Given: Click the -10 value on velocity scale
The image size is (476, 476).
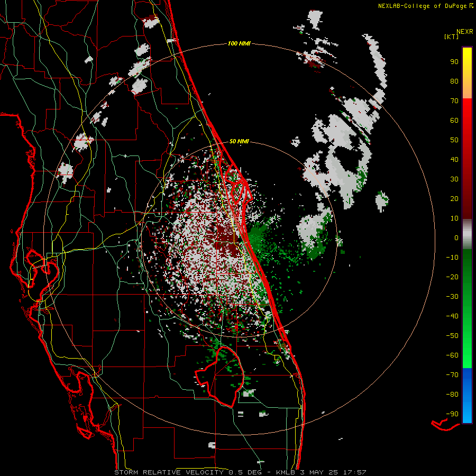Looking at the screenshot, I should [452, 258].
